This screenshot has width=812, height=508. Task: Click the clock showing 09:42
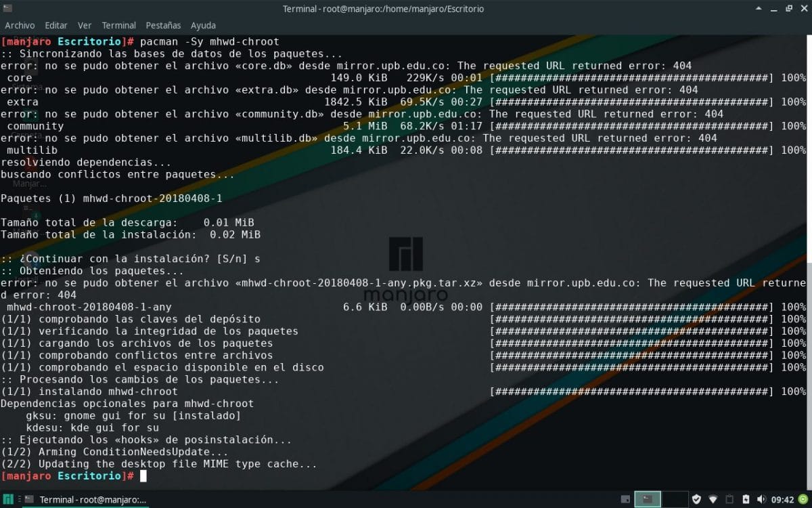tap(782, 499)
